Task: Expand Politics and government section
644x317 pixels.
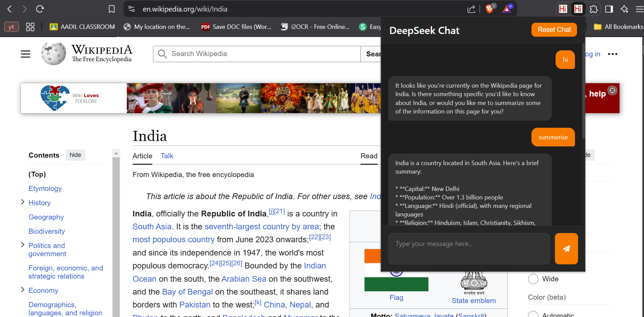Action: pyautogui.click(x=23, y=245)
